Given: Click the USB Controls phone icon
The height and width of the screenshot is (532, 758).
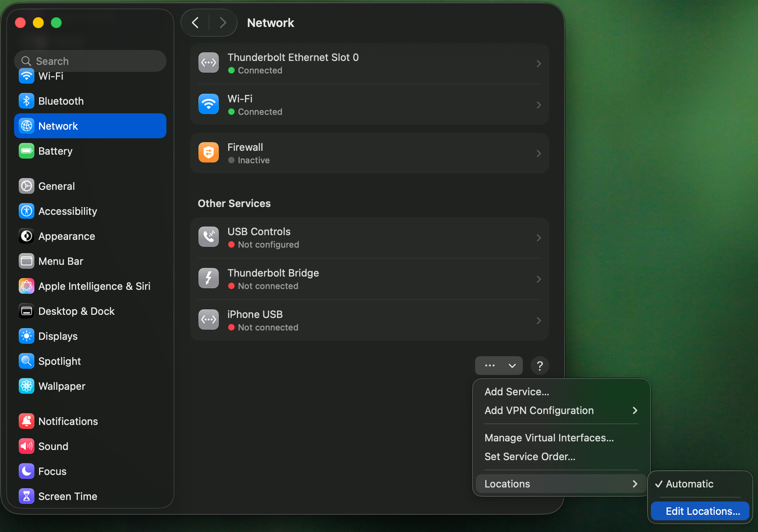Looking at the screenshot, I should (x=208, y=237).
